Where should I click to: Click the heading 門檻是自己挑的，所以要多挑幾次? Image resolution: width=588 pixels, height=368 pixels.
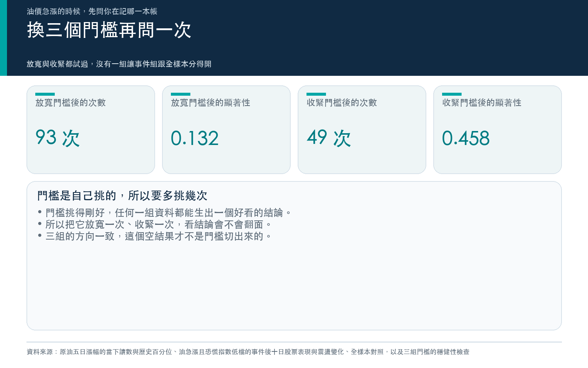122,195
